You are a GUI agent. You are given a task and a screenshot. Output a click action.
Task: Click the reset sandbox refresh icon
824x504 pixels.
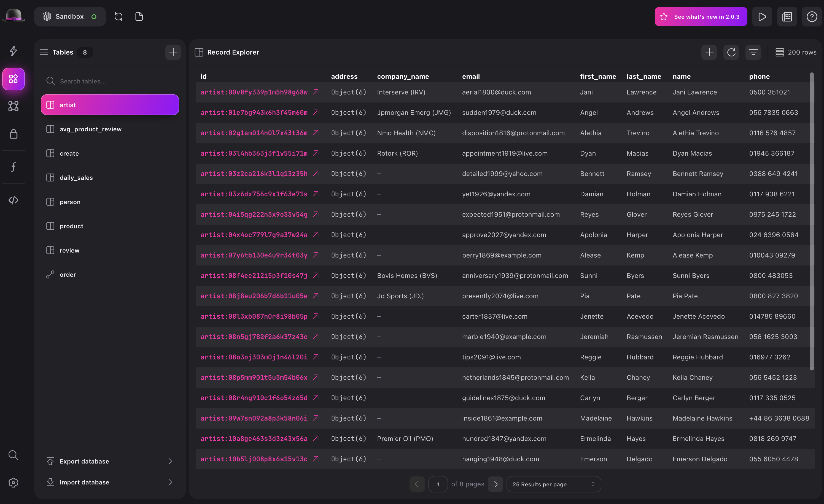[119, 16]
